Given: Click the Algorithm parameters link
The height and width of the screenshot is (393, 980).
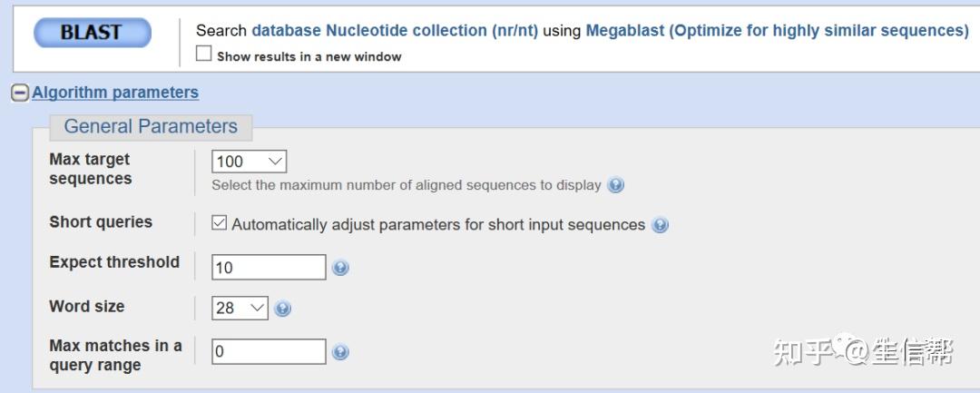Looking at the screenshot, I should (115, 93).
